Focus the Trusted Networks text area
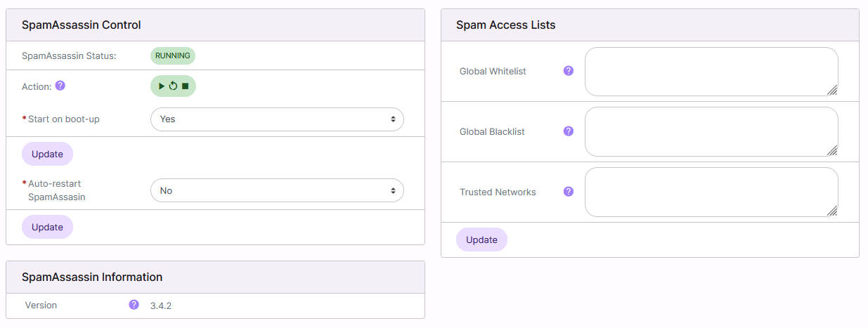Image resolution: width=868 pixels, height=328 pixels. (x=711, y=192)
